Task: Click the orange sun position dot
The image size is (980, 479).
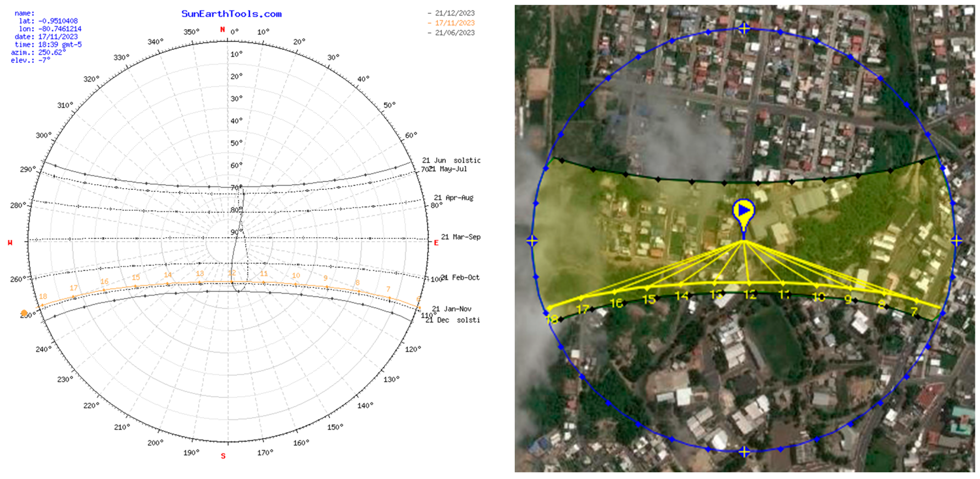Action: [24, 313]
